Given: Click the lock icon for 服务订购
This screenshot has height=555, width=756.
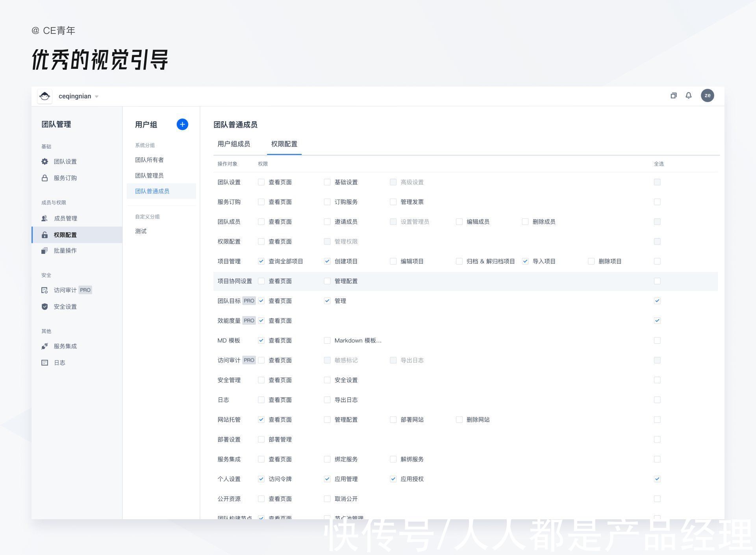Looking at the screenshot, I should [x=45, y=178].
